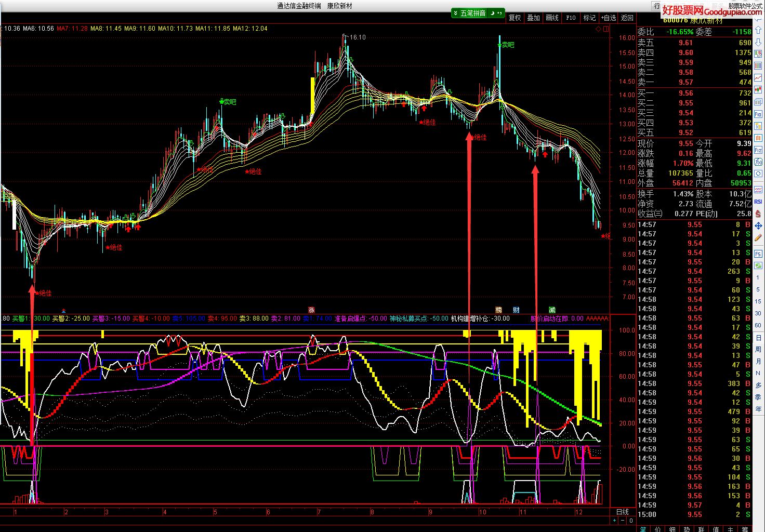Click the minus zoom button beside 日线
Screen dimensions: 765x532
pos(623,520)
